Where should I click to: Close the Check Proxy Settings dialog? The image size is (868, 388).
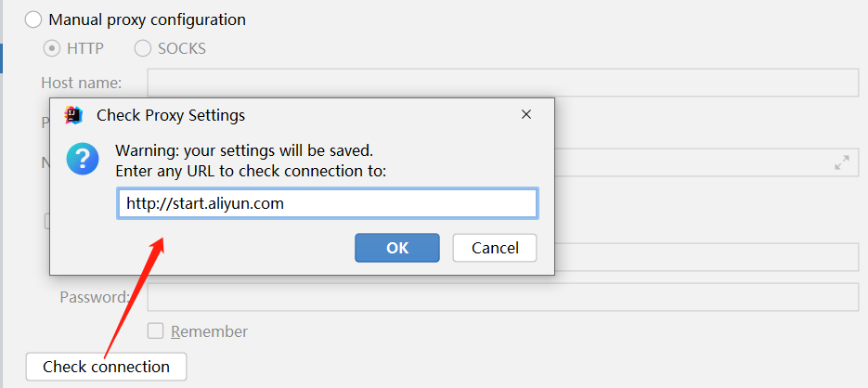(526, 115)
